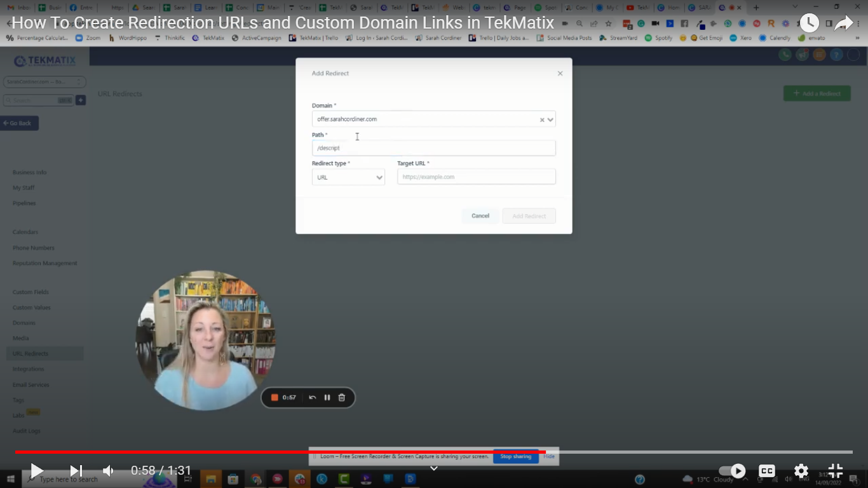Screen dimensions: 868x488
Task: Open Reputation Management in the sidebar
Action: (x=45, y=263)
